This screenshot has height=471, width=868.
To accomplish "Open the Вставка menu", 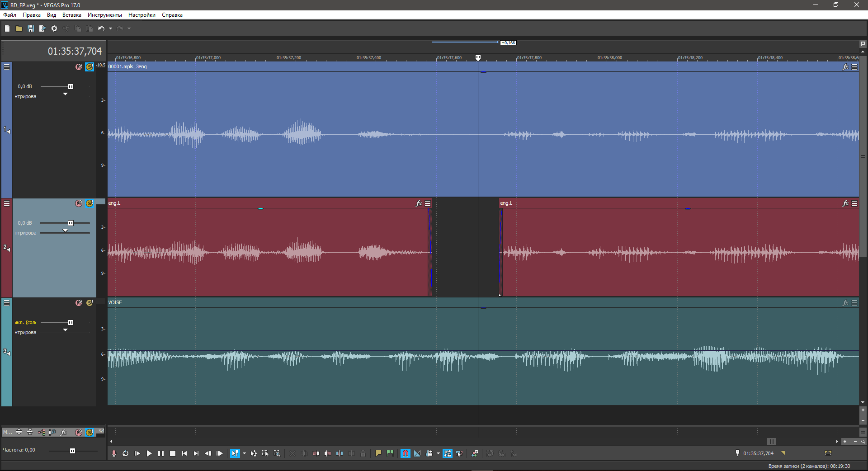I will (x=71, y=15).
